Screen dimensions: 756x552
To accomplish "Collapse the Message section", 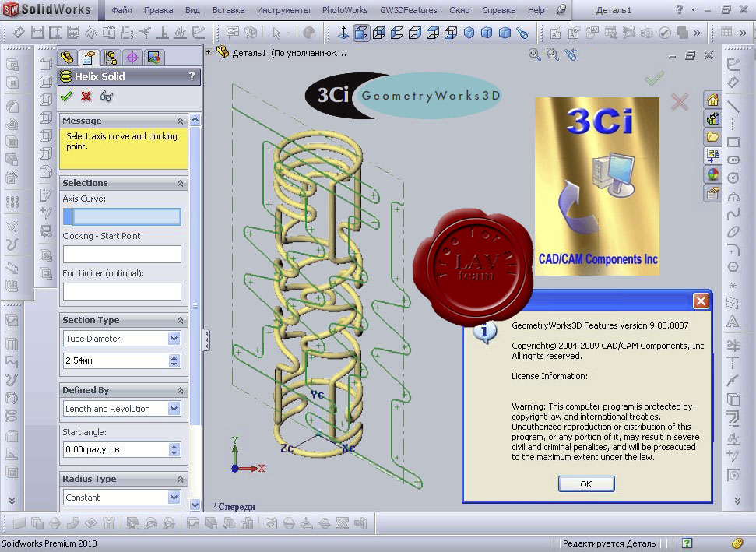I will tap(180, 121).
